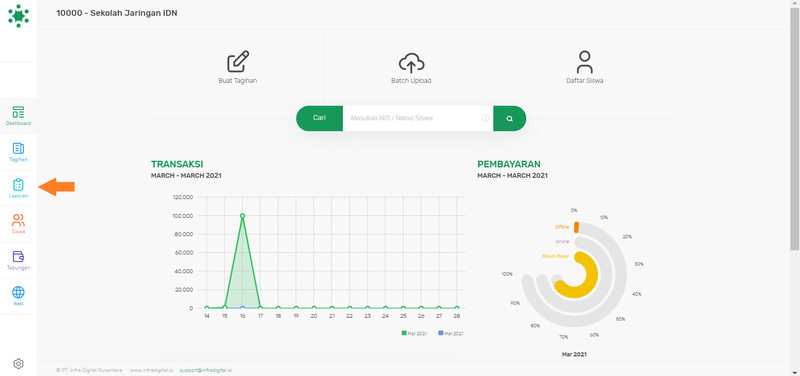The height and width of the screenshot is (376, 800).
Task: Click the orange Offline ring segment
Action: [577, 227]
